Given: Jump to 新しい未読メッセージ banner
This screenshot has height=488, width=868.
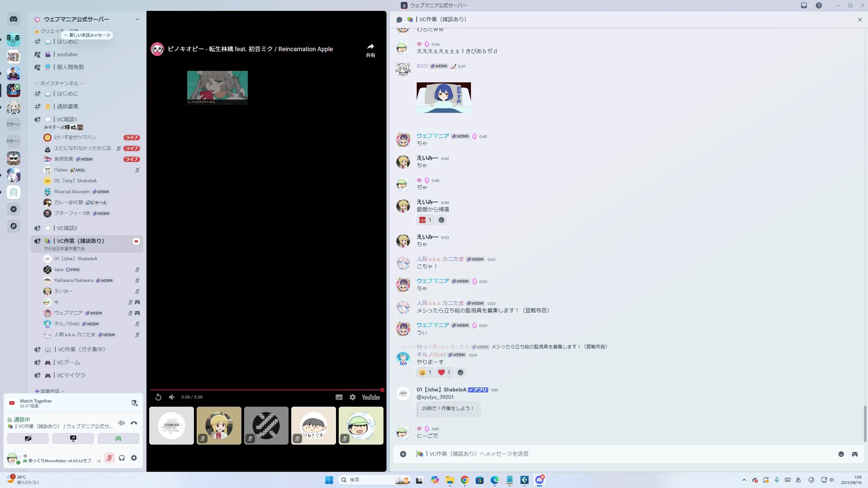Looking at the screenshot, I should pos(87,35).
